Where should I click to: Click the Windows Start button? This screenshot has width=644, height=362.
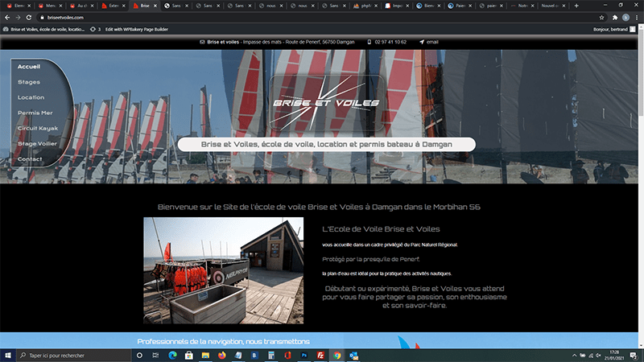coord(7,355)
